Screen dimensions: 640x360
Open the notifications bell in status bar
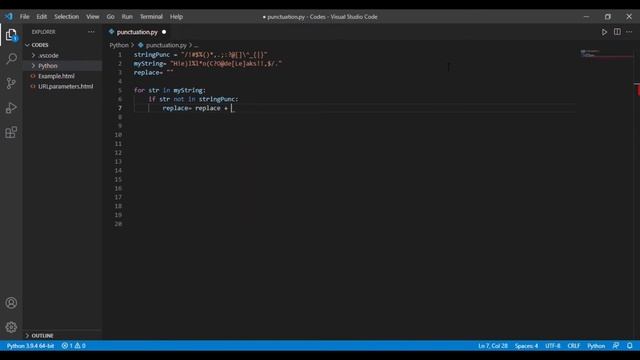pyautogui.click(x=630, y=346)
